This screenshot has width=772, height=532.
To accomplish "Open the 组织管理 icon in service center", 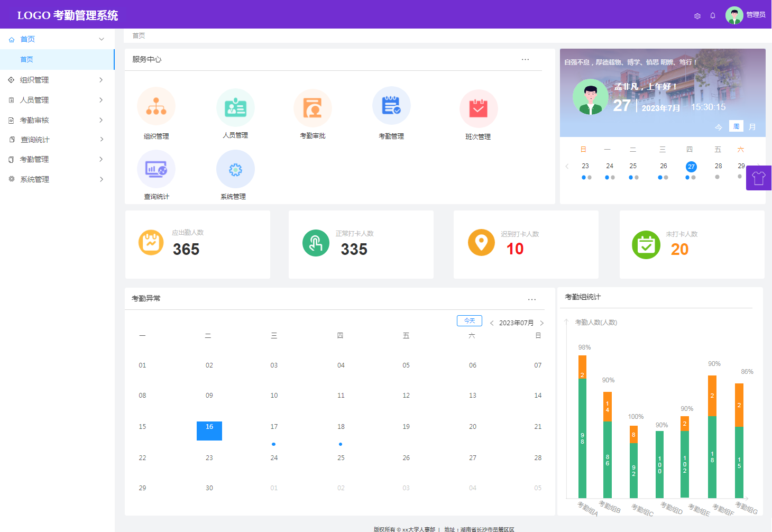I will [x=156, y=106].
